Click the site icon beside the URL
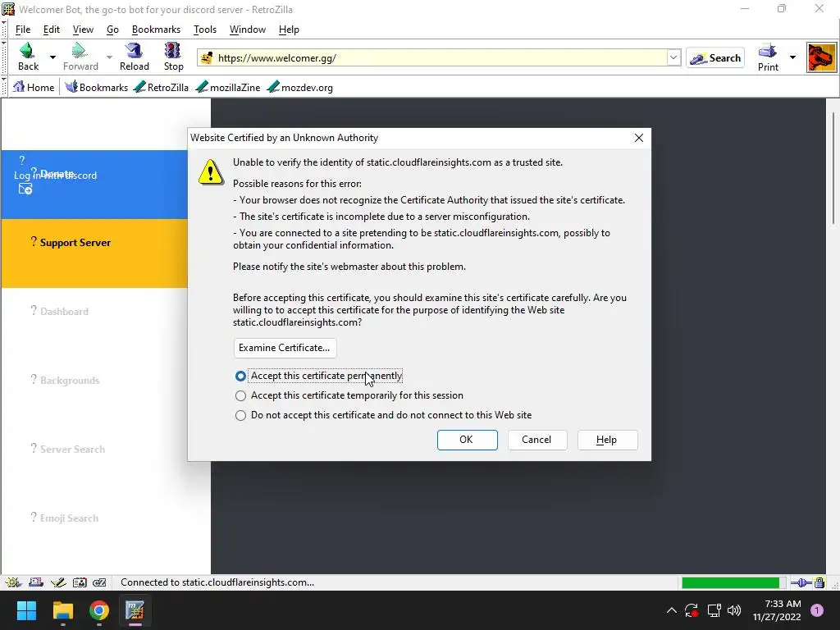Screen dimensions: 840x630 point(207,58)
